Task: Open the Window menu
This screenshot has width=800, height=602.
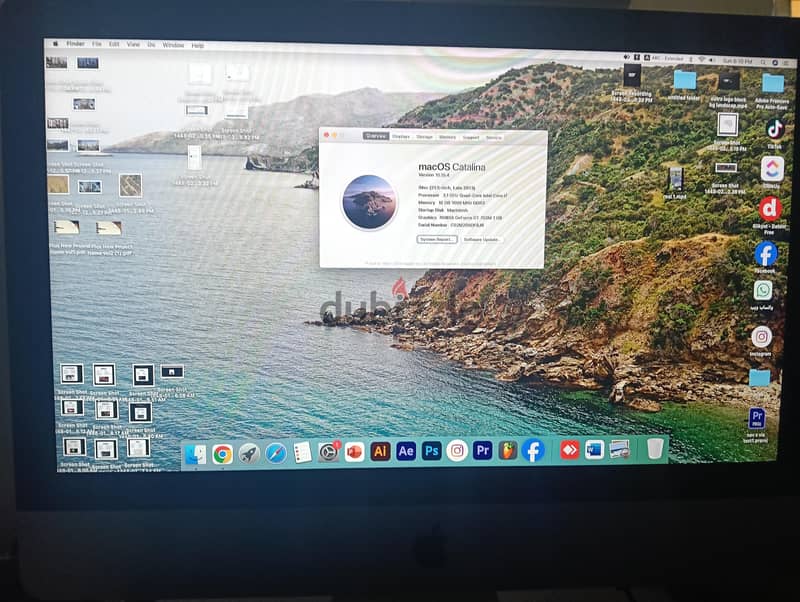Action: tap(173, 45)
